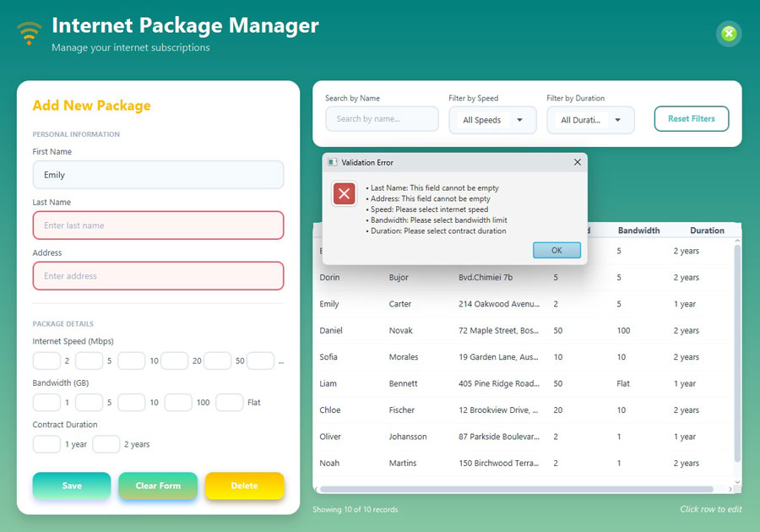Viewport: 760px width, 532px height.
Task: Click the Clear Form button
Action: (x=158, y=486)
